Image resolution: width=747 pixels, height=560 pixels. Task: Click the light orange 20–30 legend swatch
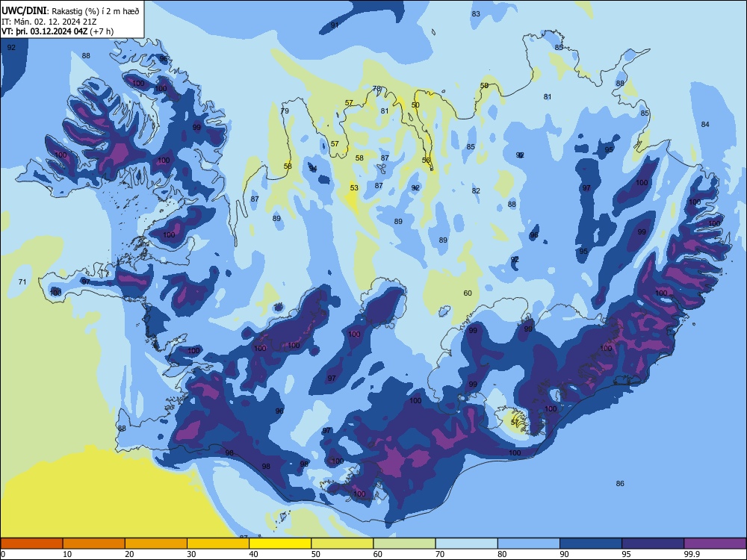[x=156, y=544]
